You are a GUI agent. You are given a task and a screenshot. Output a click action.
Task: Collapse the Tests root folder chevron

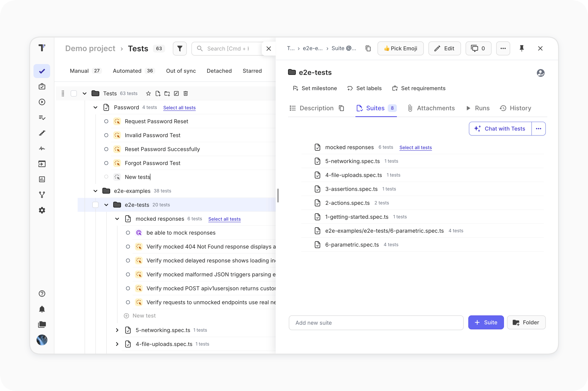click(85, 93)
